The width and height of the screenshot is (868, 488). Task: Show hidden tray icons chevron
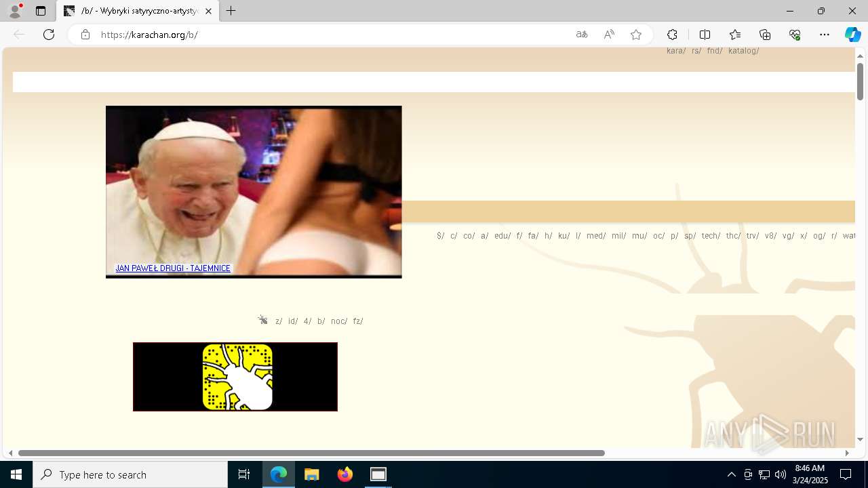tap(731, 474)
